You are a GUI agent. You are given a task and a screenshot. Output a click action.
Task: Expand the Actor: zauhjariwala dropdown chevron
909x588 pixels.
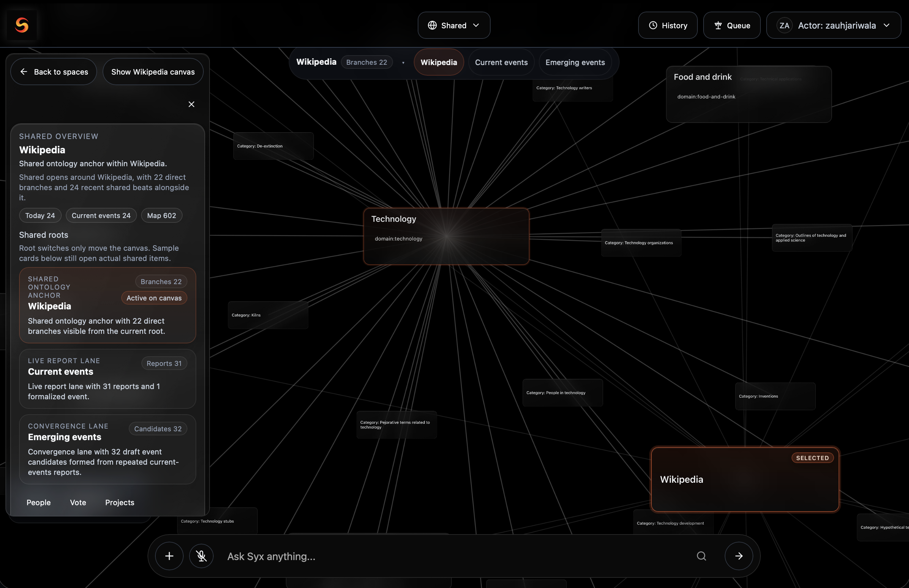887,25
